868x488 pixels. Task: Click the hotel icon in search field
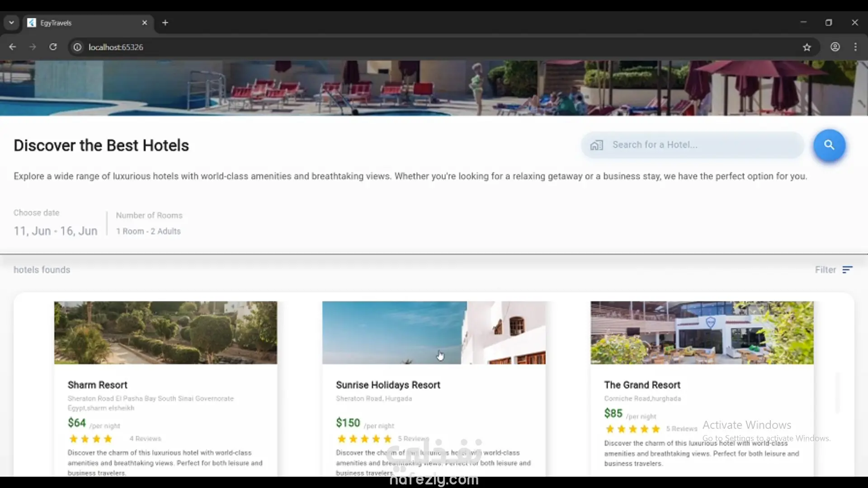(597, 145)
